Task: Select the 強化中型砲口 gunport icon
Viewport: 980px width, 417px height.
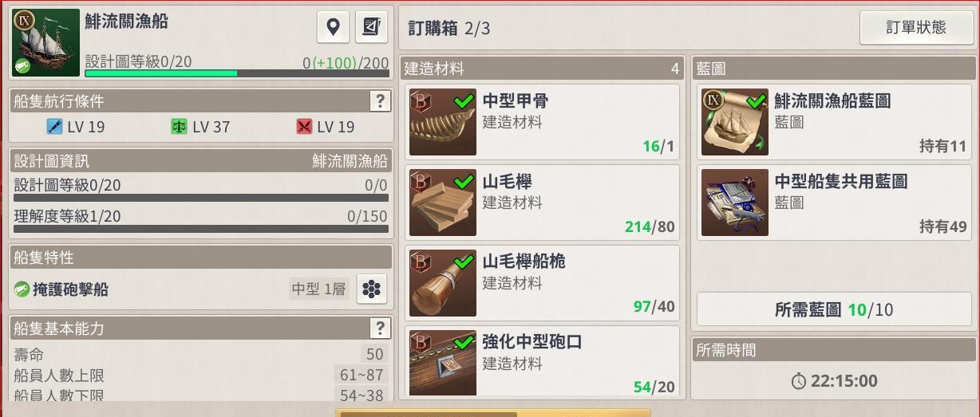Action: point(443,363)
